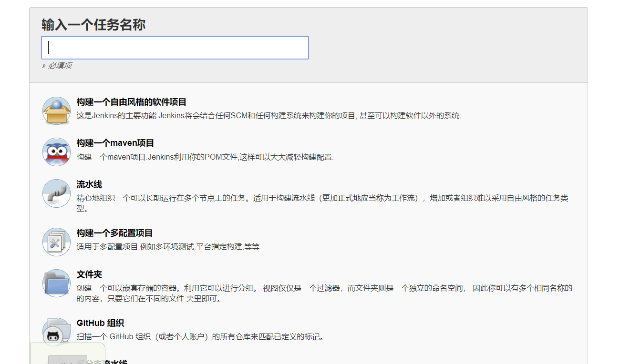Screen dimensions: 630x364
Task: Click the GitHub description starting 扫描一个 GitHub 组织
Action: [x=201, y=337]
